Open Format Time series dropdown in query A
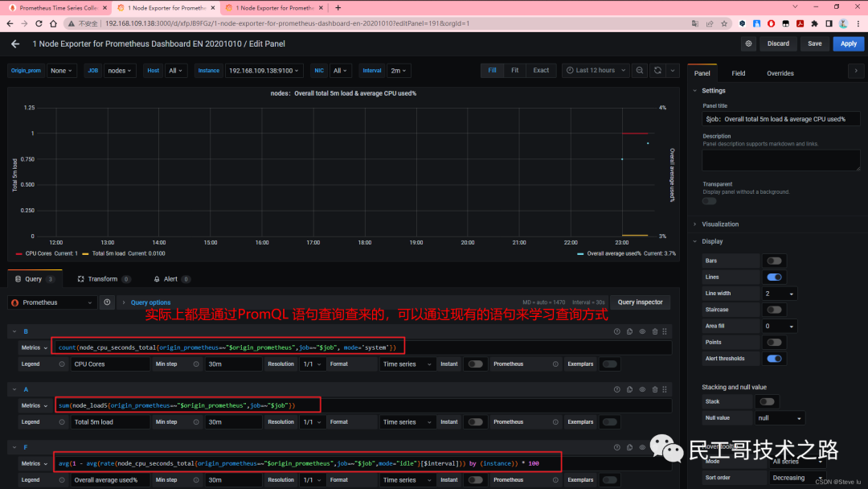868x489 pixels. pyautogui.click(x=407, y=422)
